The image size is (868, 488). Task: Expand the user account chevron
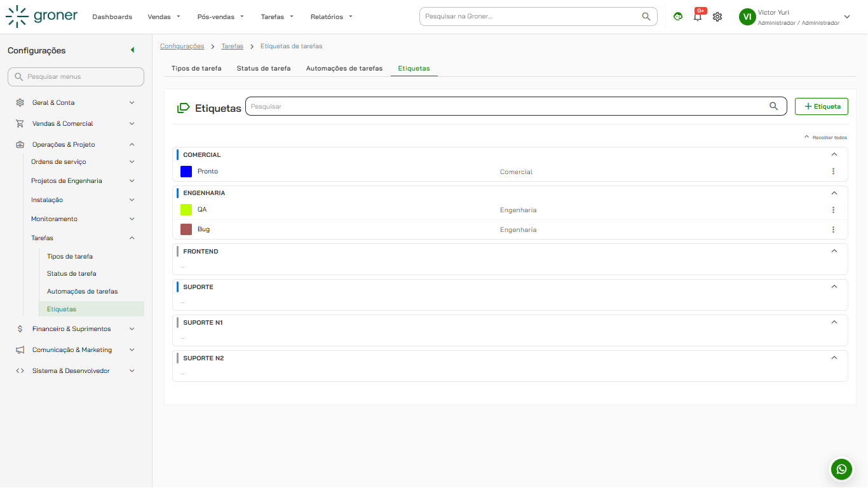coord(846,17)
